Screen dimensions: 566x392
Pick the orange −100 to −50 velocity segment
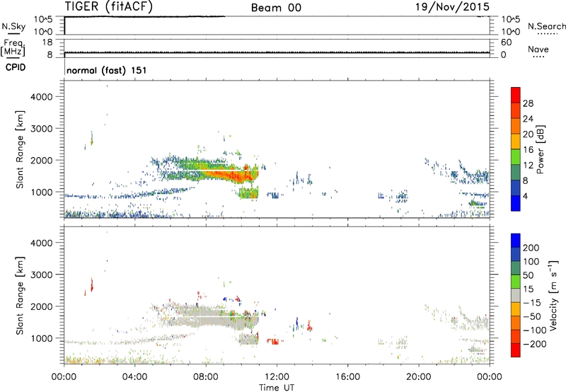click(x=516, y=323)
